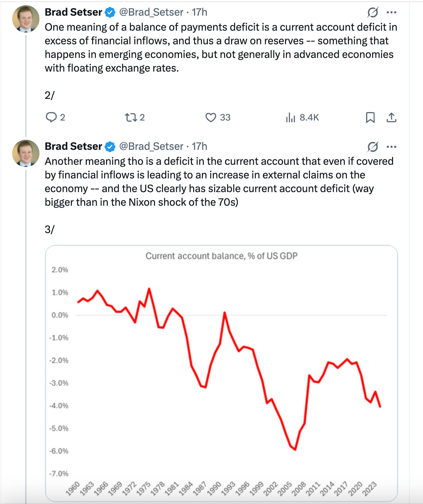Screen dimensions: 423x504
Task: Open the 17h timestamp on second tweet
Action: (x=199, y=146)
